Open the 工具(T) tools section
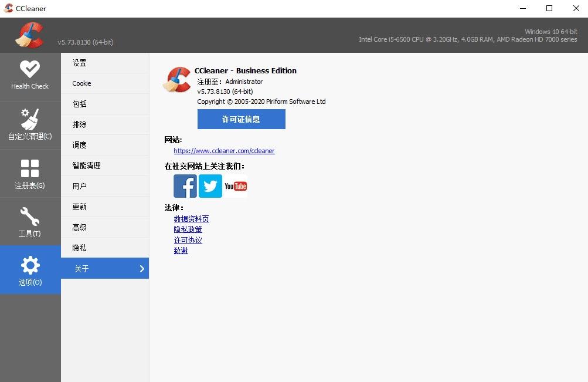Image resolution: width=588 pixels, height=382 pixels. pos(30,222)
